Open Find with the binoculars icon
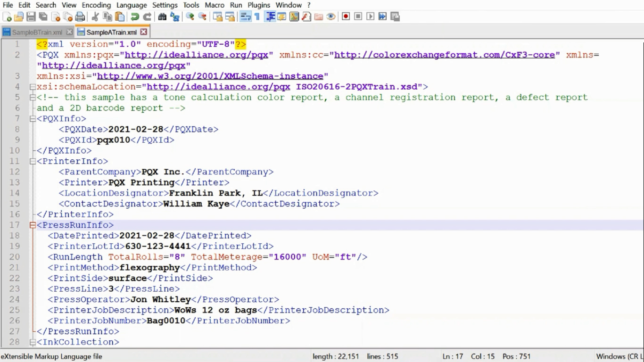644x362 pixels. [162, 16]
